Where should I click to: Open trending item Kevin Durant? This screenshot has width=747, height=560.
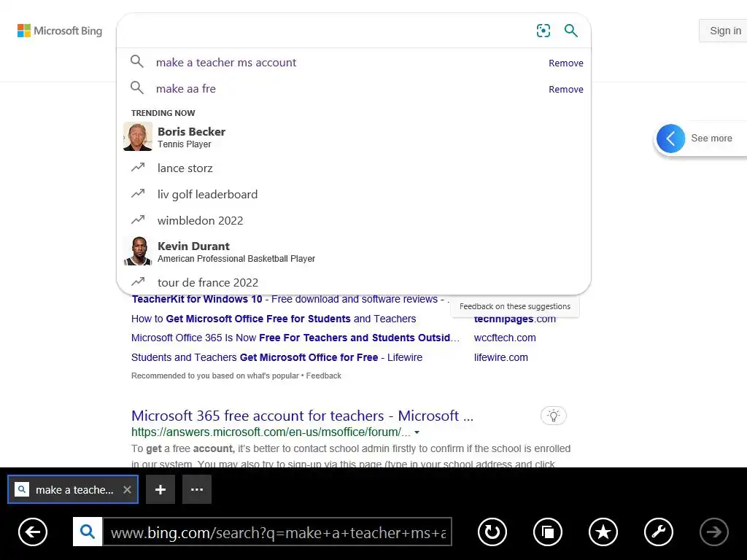(354, 252)
